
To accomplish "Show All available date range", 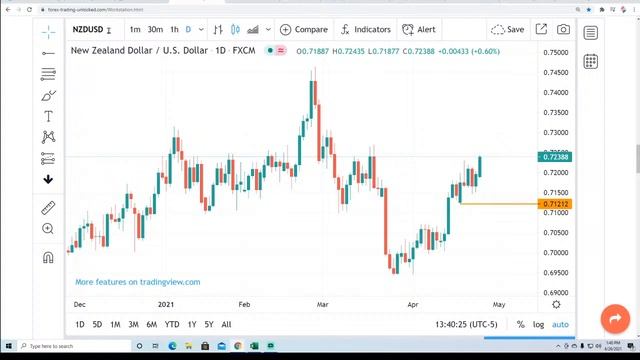I will [226, 324].
